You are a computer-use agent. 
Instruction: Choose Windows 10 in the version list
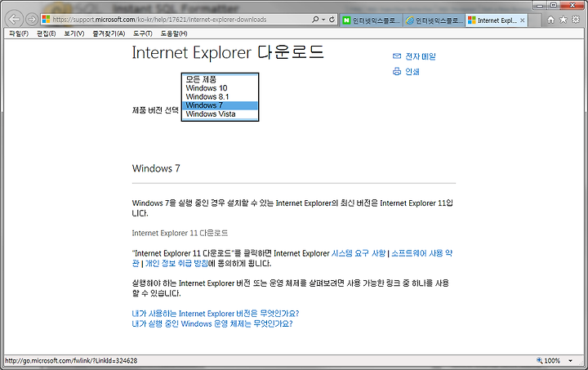[x=220, y=88]
